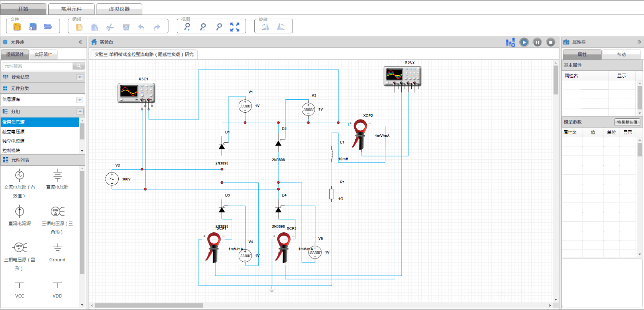Start simulation with the play button
The width and height of the screenshot is (644, 310).
[524, 42]
